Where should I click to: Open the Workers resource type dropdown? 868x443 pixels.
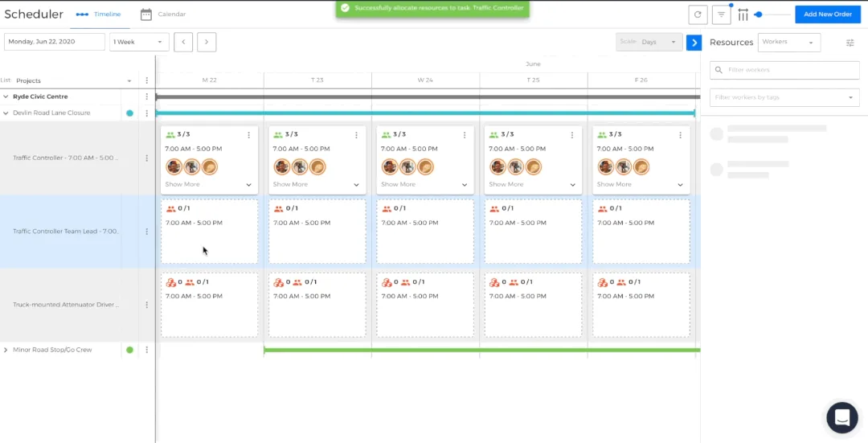(x=789, y=42)
